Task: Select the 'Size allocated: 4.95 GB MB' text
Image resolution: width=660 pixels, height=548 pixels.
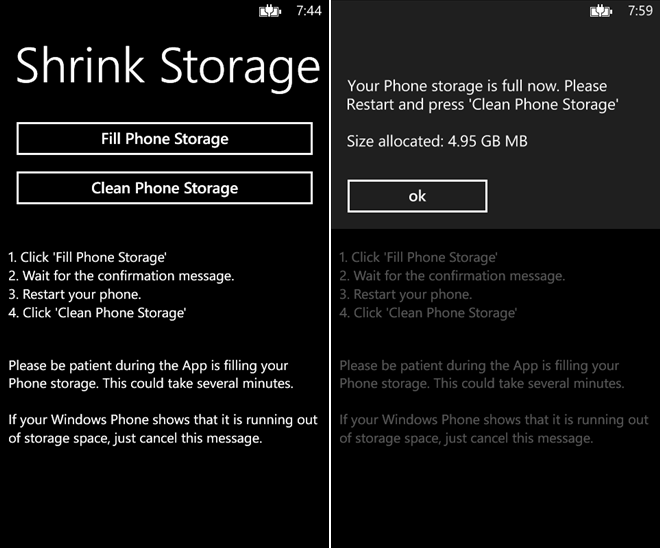Action: pos(437,141)
